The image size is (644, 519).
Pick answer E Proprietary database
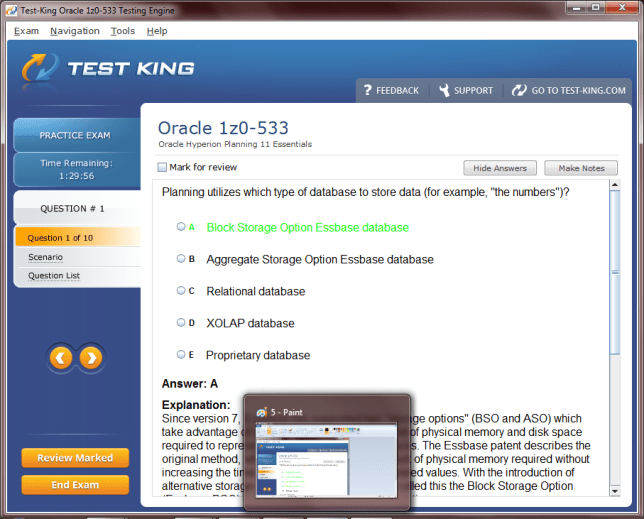[181, 354]
